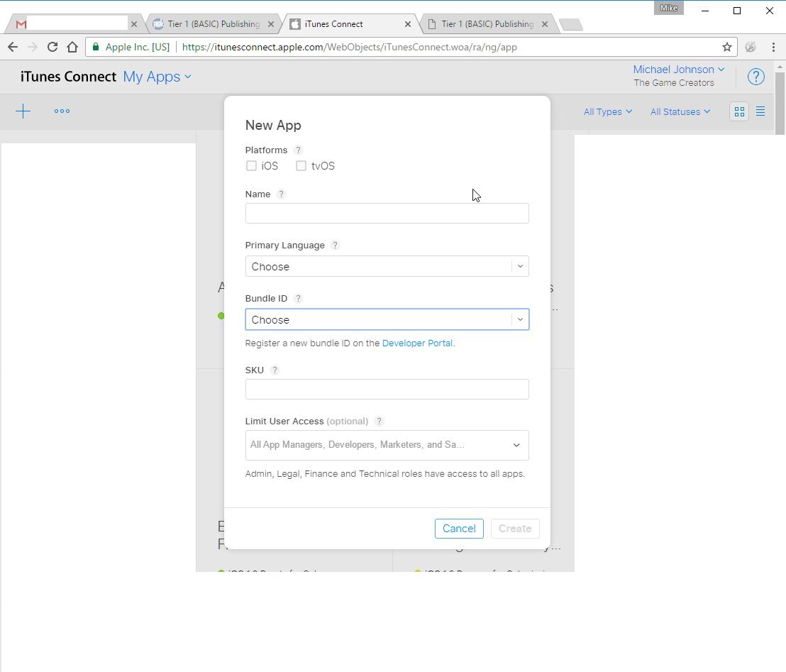Click Name field help question mark
This screenshot has height=672, width=786.
281,194
